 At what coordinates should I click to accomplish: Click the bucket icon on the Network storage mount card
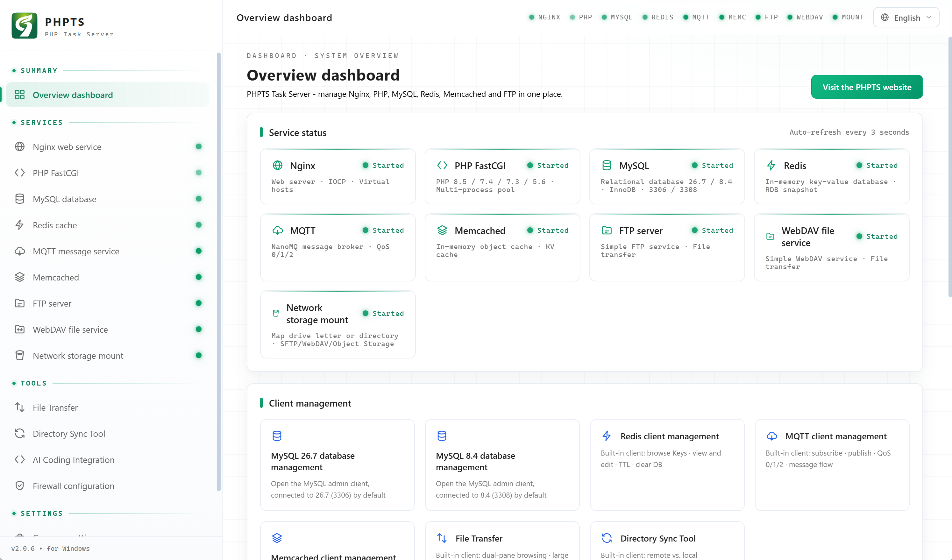pos(276,313)
